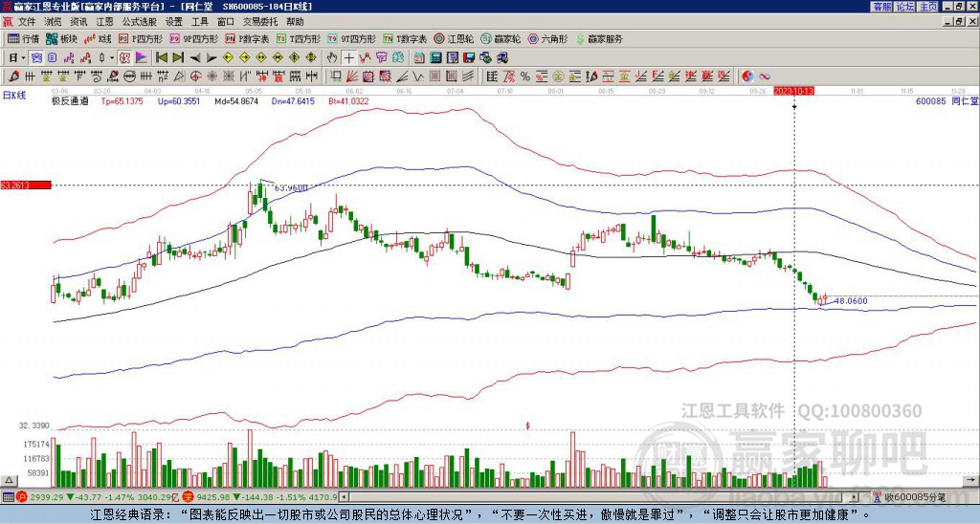Click the 主页 homepage button

click(927, 7)
